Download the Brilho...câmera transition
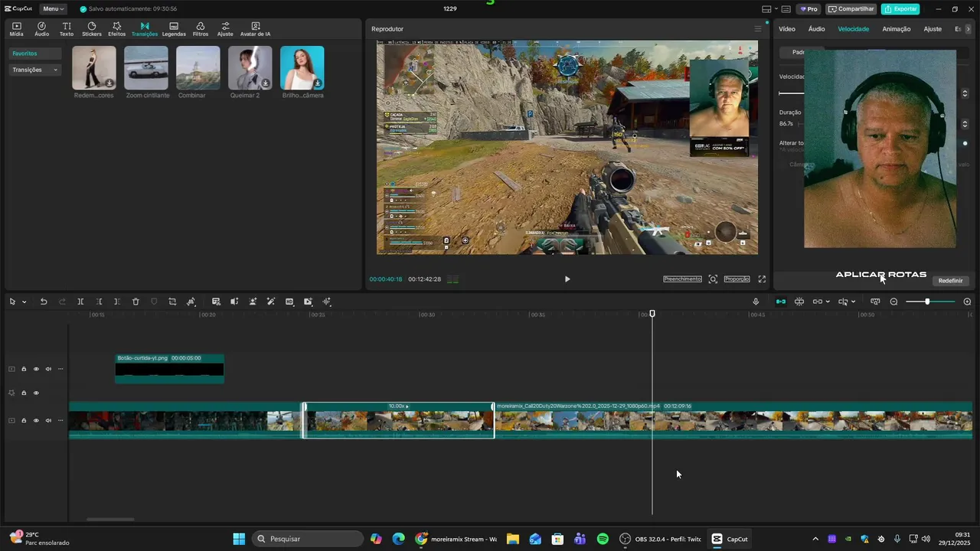This screenshot has width=980, height=551. (317, 83)
